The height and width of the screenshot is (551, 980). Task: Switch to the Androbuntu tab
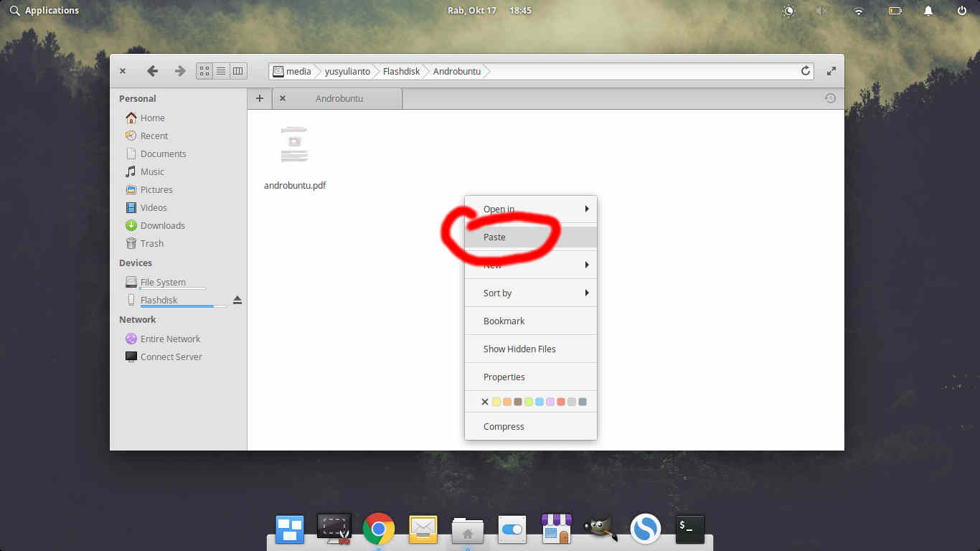(x=338, y=98)
